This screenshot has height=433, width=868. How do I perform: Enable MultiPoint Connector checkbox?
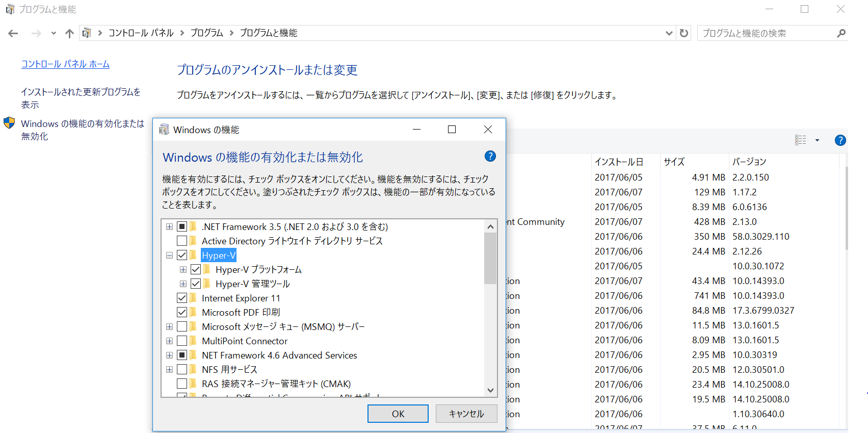coord(182,341)
